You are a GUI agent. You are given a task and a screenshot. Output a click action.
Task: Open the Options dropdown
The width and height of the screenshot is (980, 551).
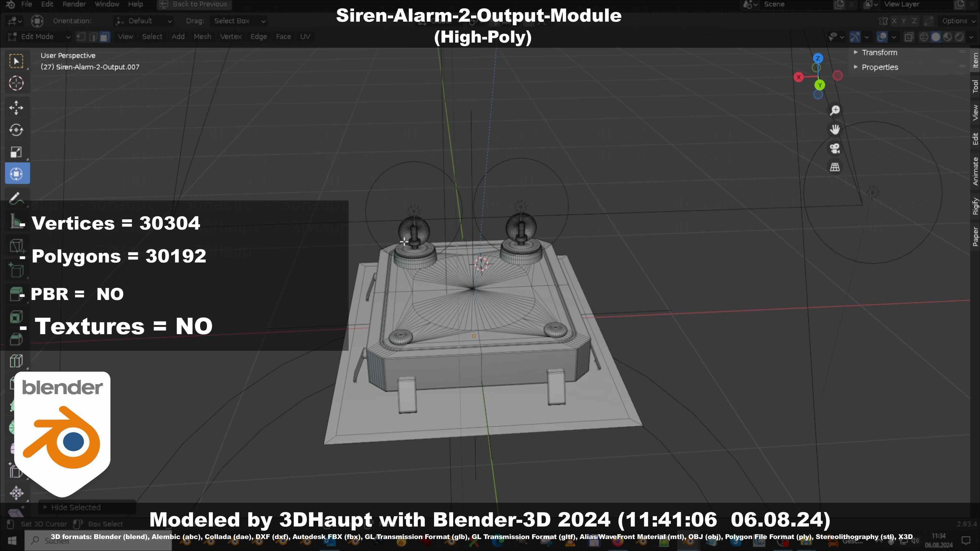point(958,21)
